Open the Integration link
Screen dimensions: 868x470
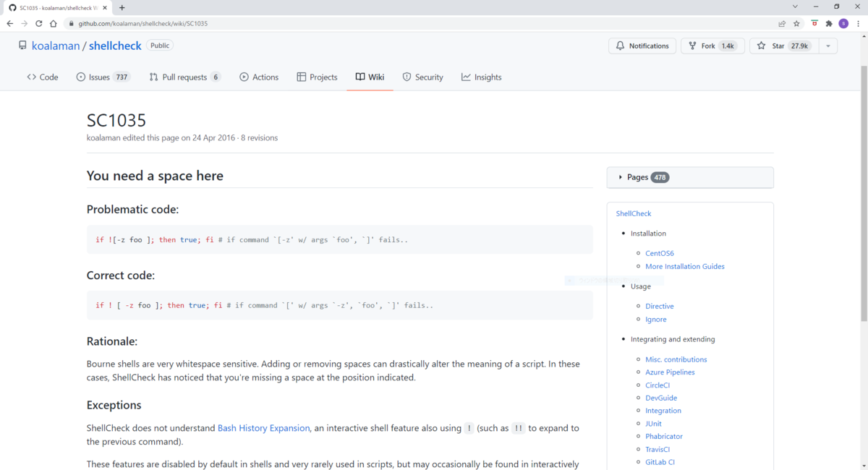point(663,411)
